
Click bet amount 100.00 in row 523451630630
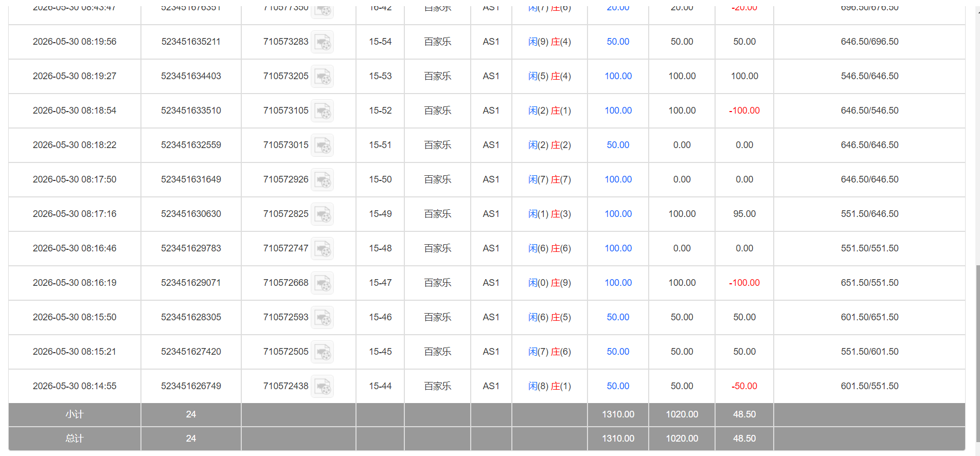618,214
